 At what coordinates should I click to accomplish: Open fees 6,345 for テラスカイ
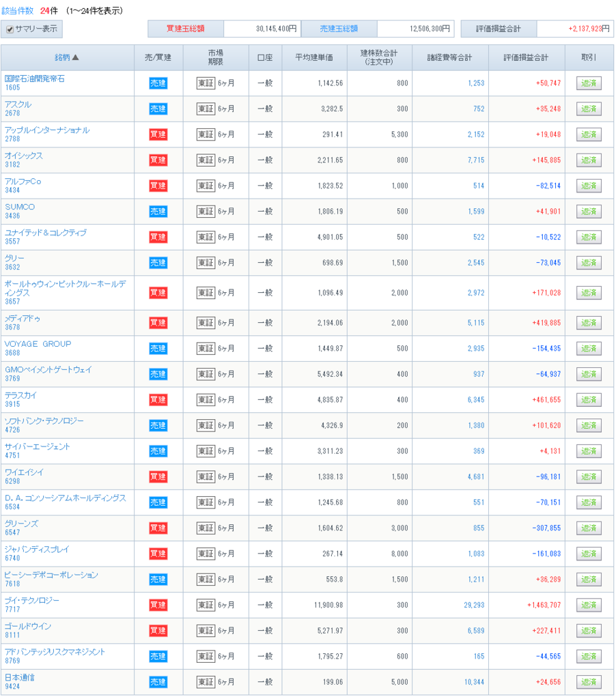tap(476, 400)
